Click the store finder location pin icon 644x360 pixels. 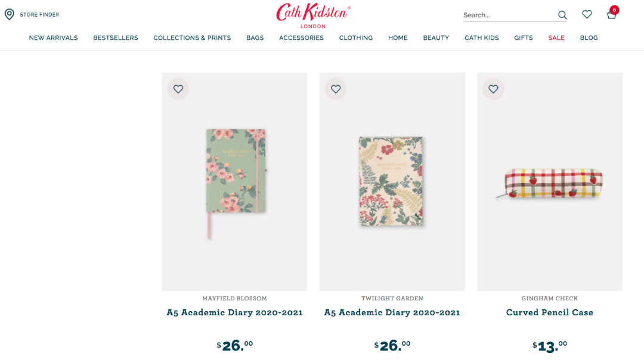[x=10, y=14]
